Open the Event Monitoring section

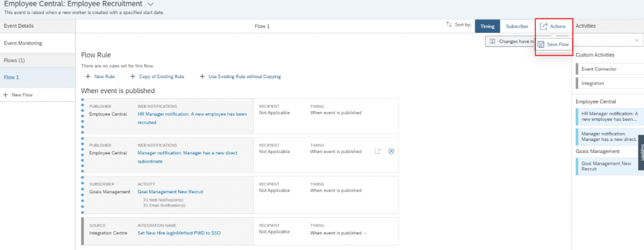tap(38, 43)
